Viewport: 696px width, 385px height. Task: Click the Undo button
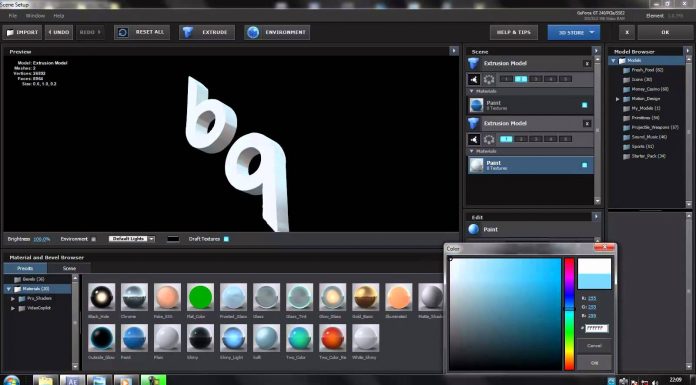click(x=59, y=32)
